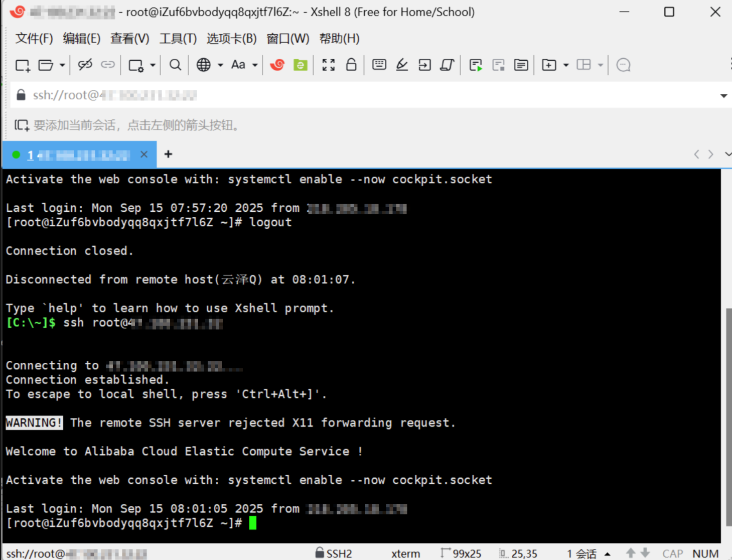Click the chat bubble Help icon
The image size is (732, 560).
[x=623, y=65]
